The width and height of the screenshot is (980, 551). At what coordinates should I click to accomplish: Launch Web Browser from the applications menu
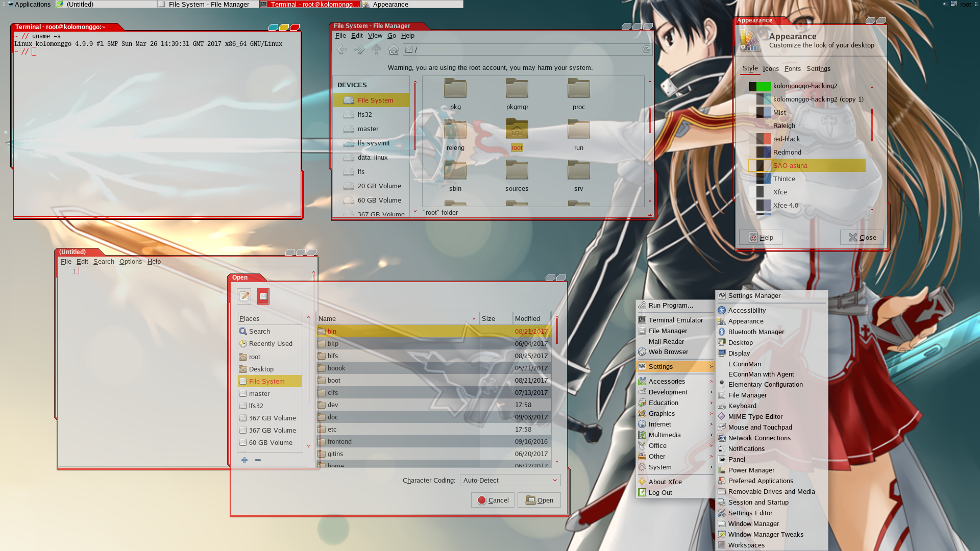point(675,352)
